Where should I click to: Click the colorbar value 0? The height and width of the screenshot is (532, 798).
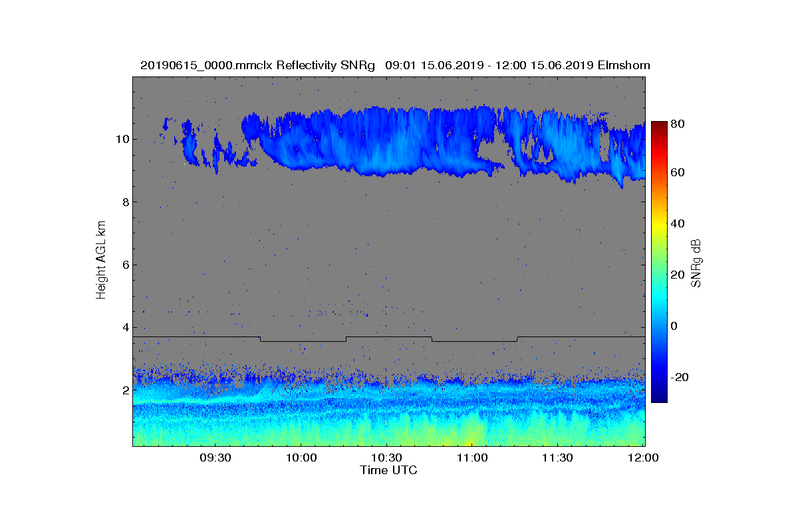click(x=676, y=326)
